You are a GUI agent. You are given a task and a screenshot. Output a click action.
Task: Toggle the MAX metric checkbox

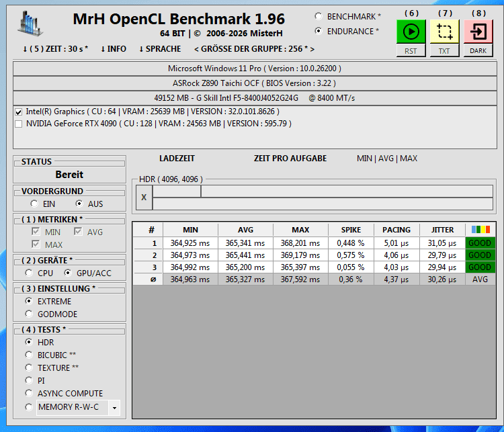[x=36, y=245]
